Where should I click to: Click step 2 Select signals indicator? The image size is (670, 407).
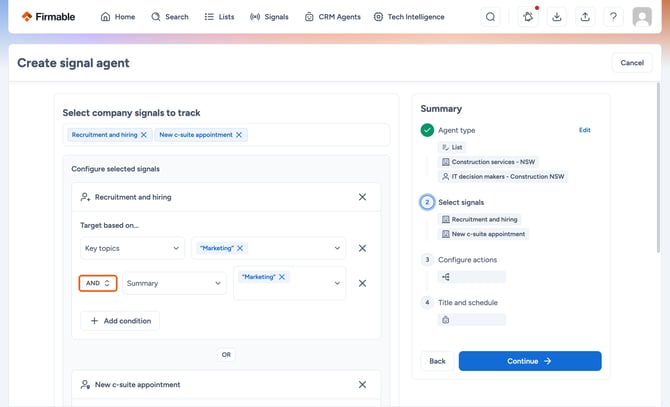click(x=427, y=202)
